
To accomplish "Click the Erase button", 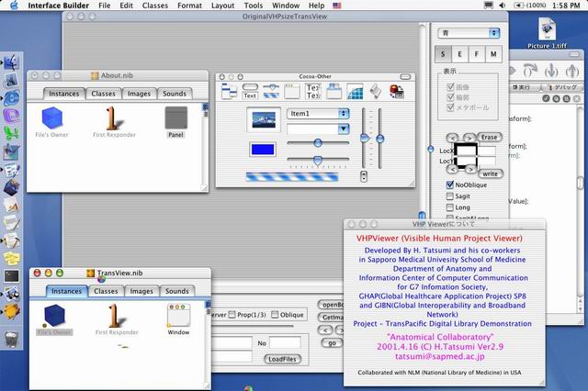I will pos(489,137).
